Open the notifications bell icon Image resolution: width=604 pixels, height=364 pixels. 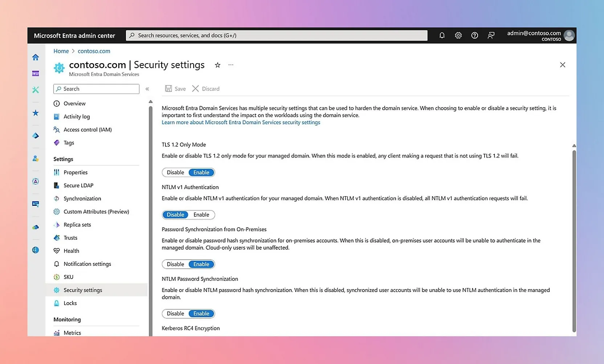click(442, 36)
